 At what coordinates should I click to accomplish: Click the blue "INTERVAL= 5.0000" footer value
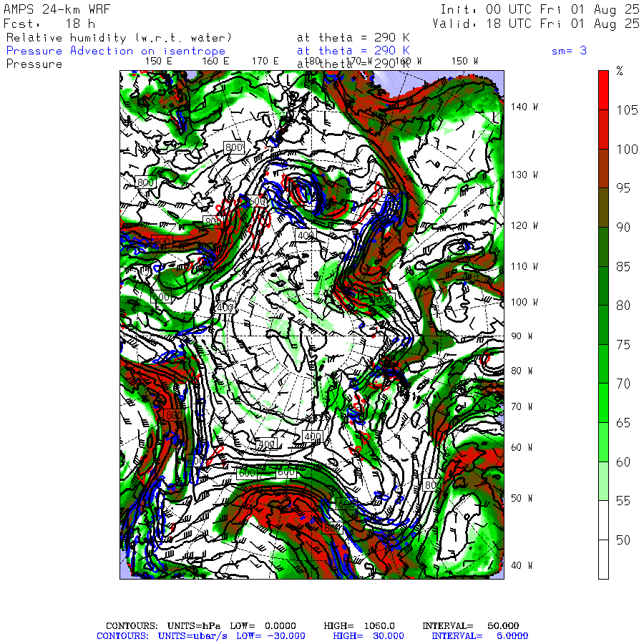(x=479, y=636)
